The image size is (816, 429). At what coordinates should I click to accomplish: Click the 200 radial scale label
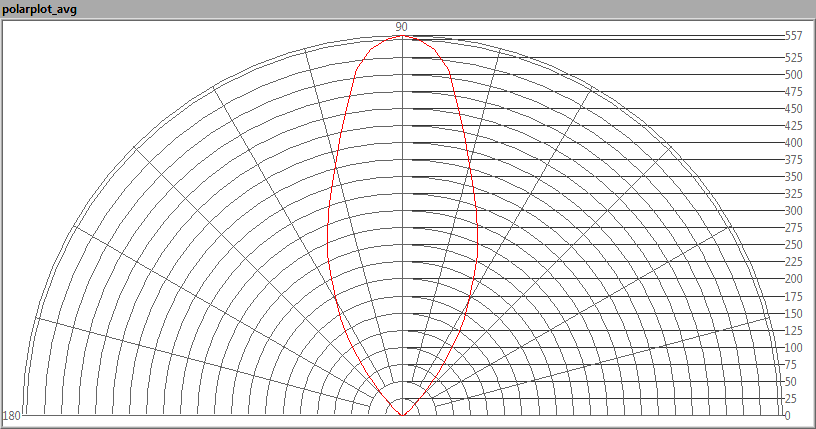[x=793, y=279]
